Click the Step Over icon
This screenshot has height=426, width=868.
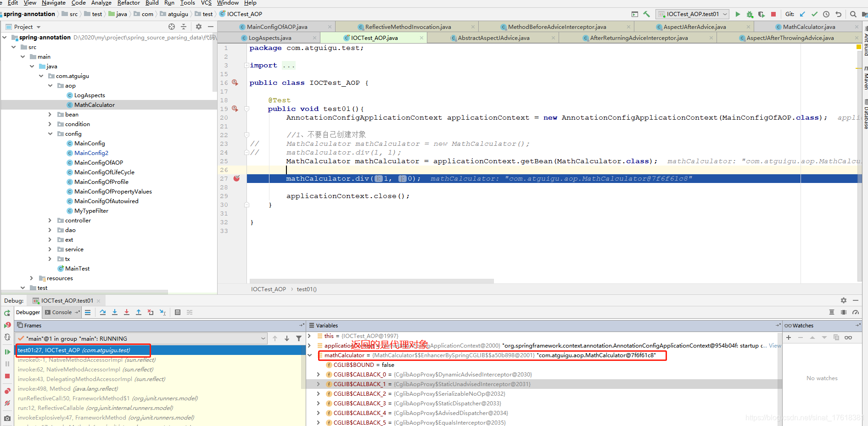pyautogui.click(x=103, y=312)
